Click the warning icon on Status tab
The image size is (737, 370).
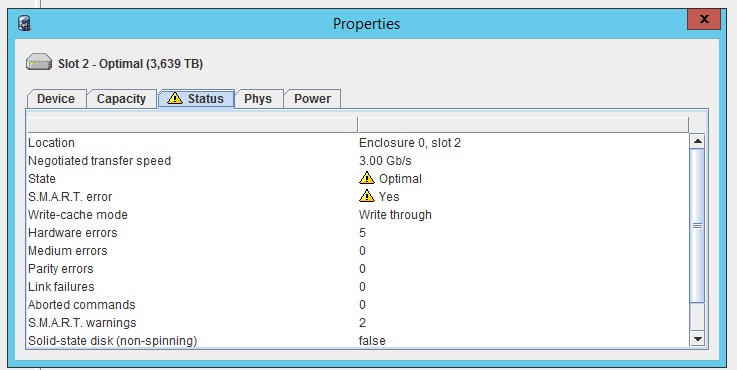tap(175, 98)
